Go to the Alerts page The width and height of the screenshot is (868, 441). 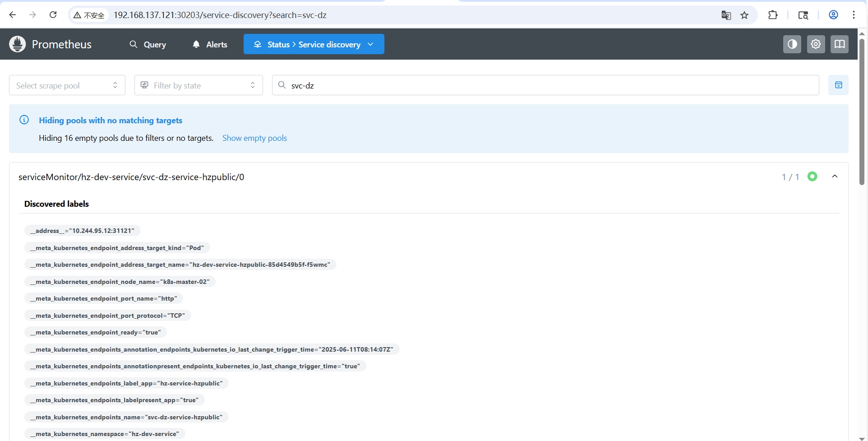210,44
